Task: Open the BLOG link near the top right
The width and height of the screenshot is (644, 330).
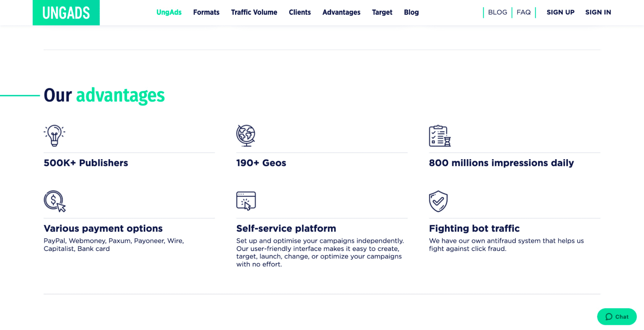Action: (x=497, y=12)
